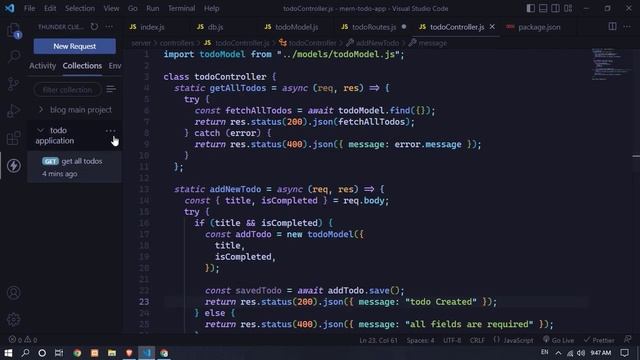This screenshot has height=360, width=640.
Task: Open Task View on taskbar
Action: (x=59, y=353)
